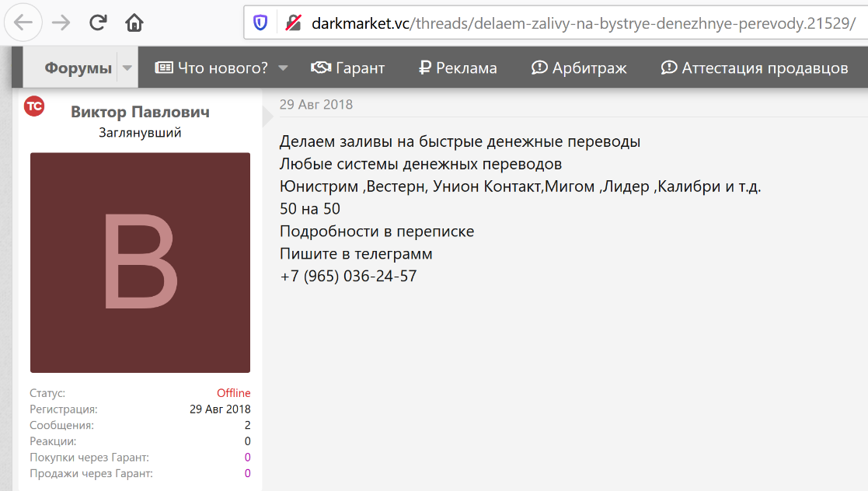Click the phone number +7 (965) 036-24-57
Image resolution: width=868 pixels, height=491 pixels.
coord(348,276)
